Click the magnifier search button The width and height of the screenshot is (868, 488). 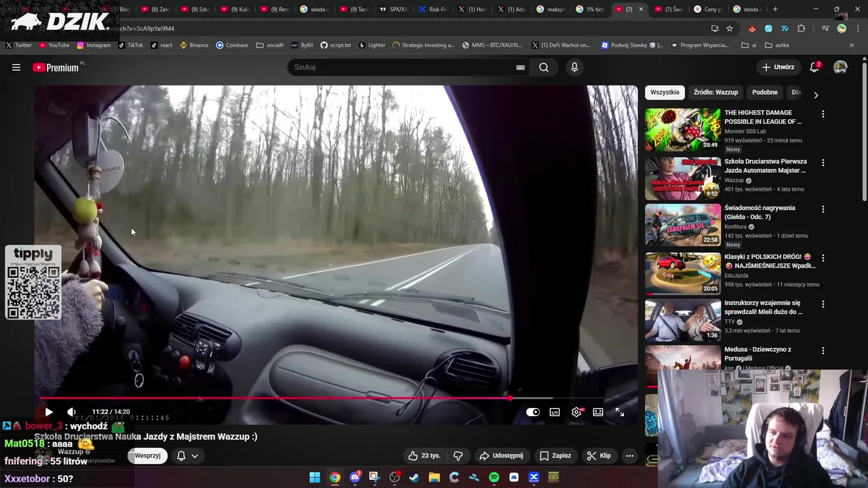coord(544,67)
